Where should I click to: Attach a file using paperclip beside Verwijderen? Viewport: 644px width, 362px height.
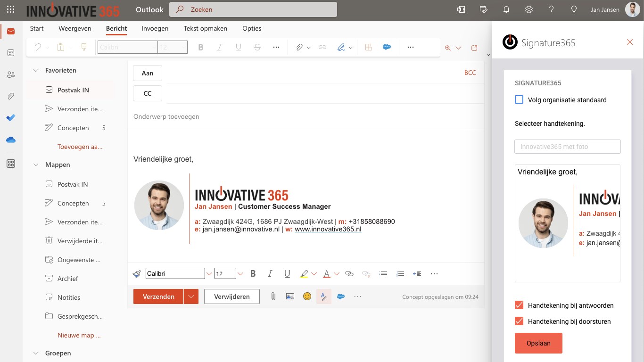click(273, 296)
